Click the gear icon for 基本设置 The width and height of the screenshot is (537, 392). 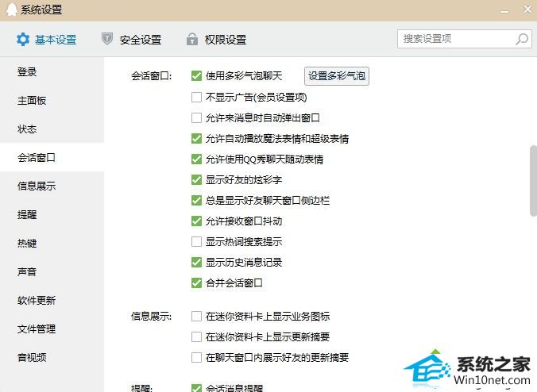click(x=23, y=40)
